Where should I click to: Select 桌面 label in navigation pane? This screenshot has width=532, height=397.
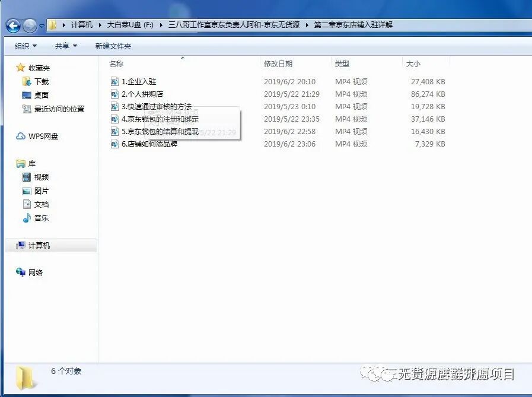(42, 95)
